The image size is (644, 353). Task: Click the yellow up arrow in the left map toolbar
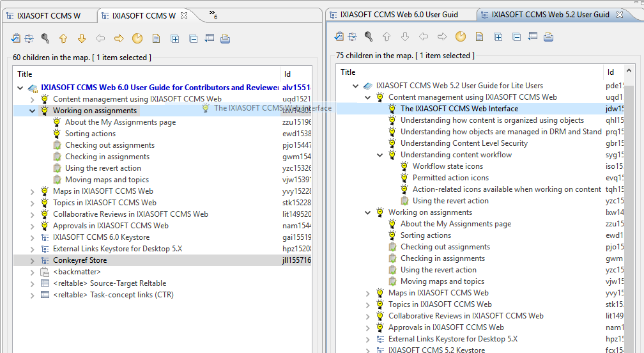click(63, 38)
